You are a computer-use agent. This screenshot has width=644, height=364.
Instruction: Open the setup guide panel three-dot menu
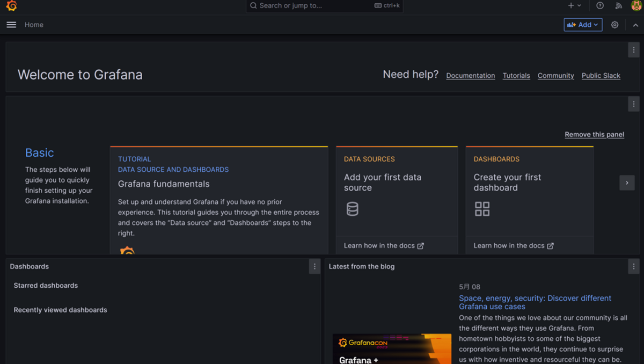click(633, 104)
